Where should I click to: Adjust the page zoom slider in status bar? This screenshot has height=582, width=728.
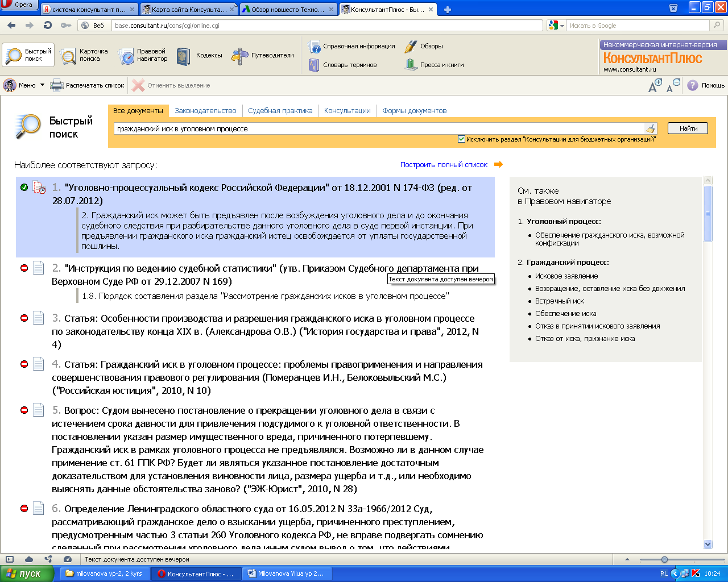(664, 560)
